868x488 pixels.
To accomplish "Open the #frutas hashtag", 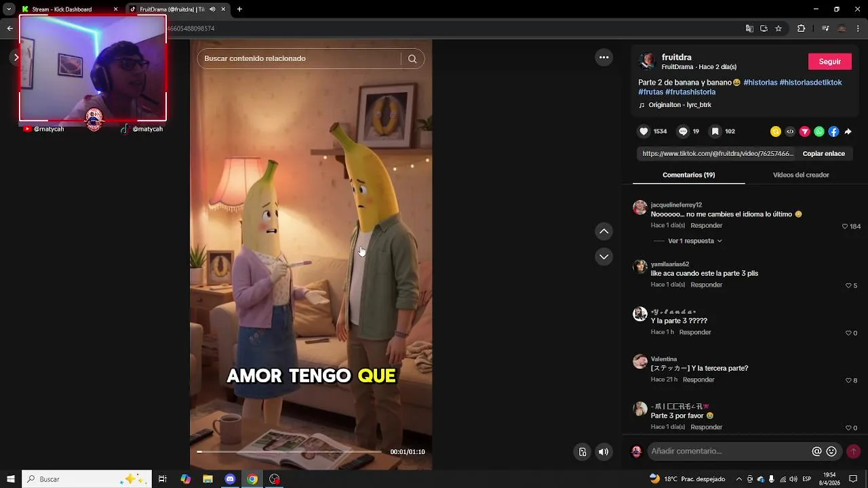I will 650,92.
